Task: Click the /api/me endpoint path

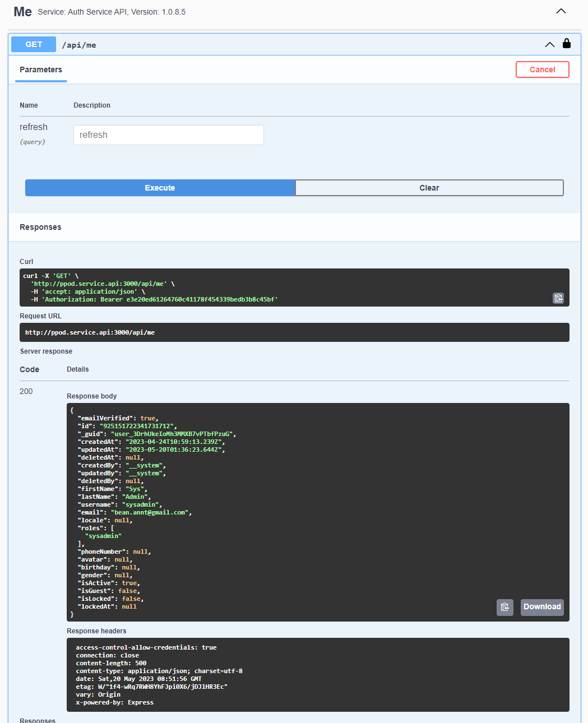Action: pos(79,45)
